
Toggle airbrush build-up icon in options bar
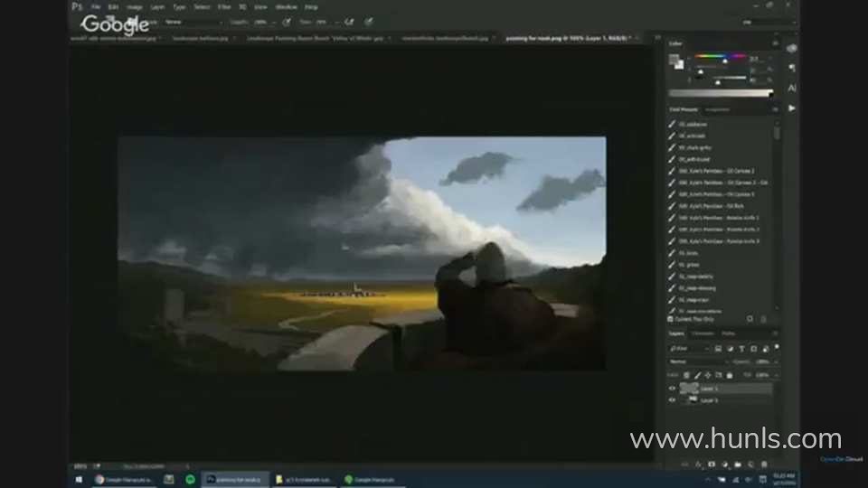(x=349, y=22)
